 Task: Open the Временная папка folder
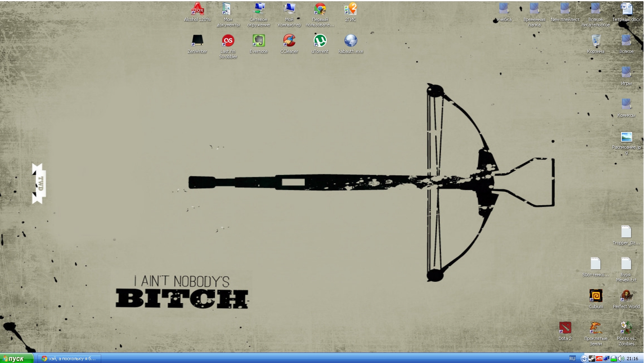click(534, 15)
